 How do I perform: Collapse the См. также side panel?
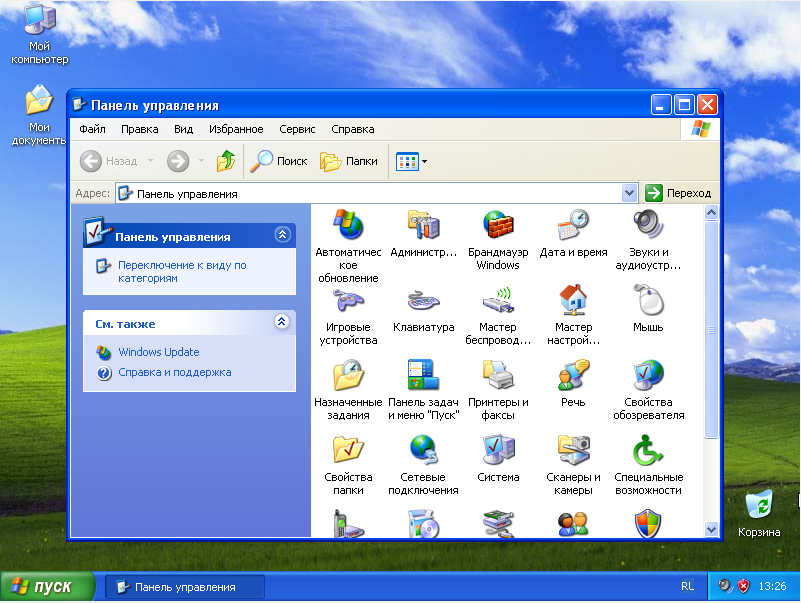pyautogui.click(x=281, y=321)
